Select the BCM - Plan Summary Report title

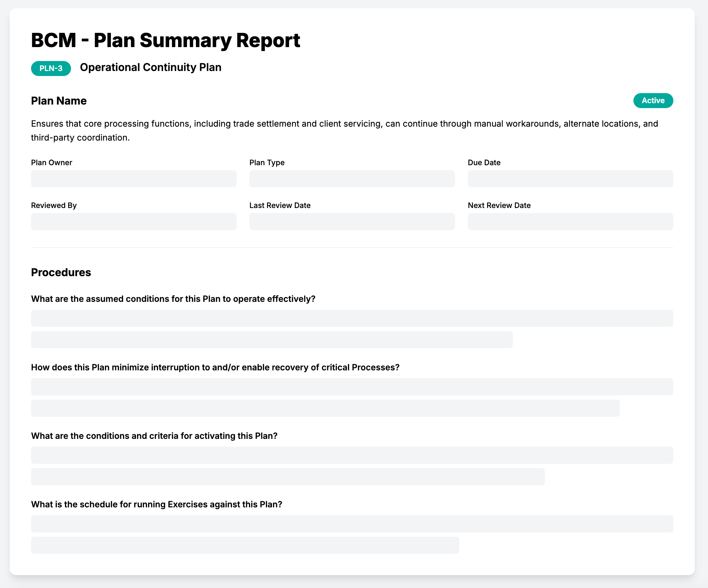click(x=165, y=40)
